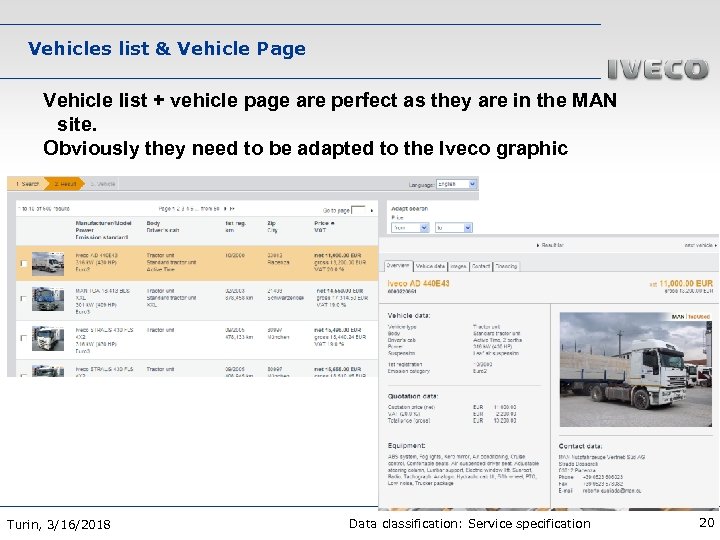The height and width of the screenshot is (540, 720).
Task: Click the arrow beside Go to page field
Action: pyautogui.click(x=371, y=211)
